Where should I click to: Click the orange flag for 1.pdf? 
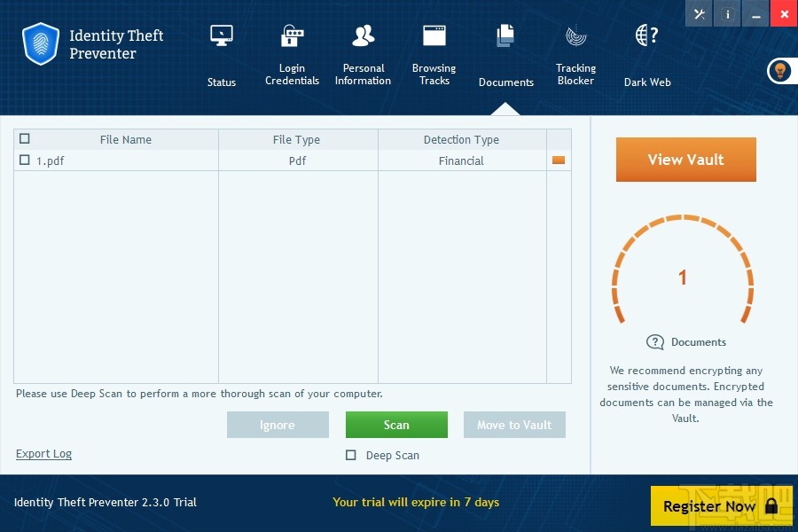[559, 160]
